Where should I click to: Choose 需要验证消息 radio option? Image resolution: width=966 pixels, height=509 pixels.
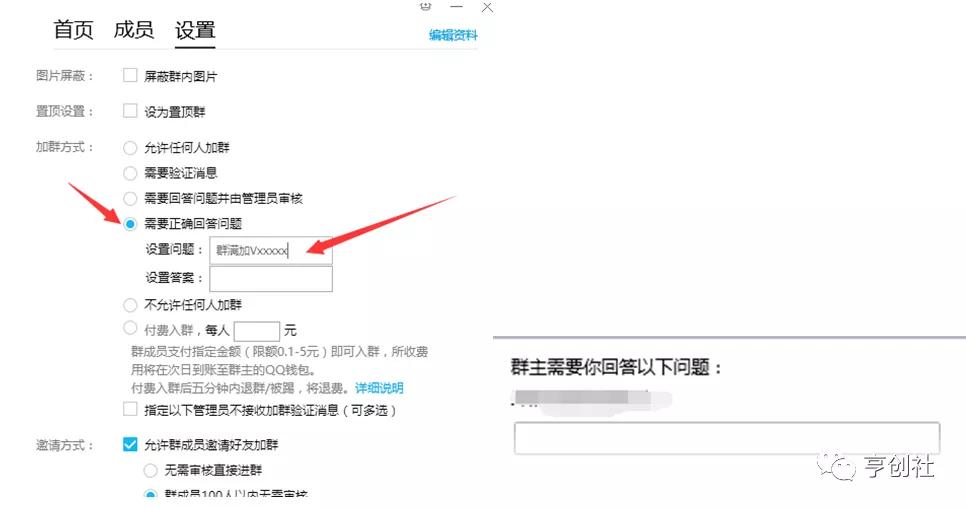(x=130, y=173)
